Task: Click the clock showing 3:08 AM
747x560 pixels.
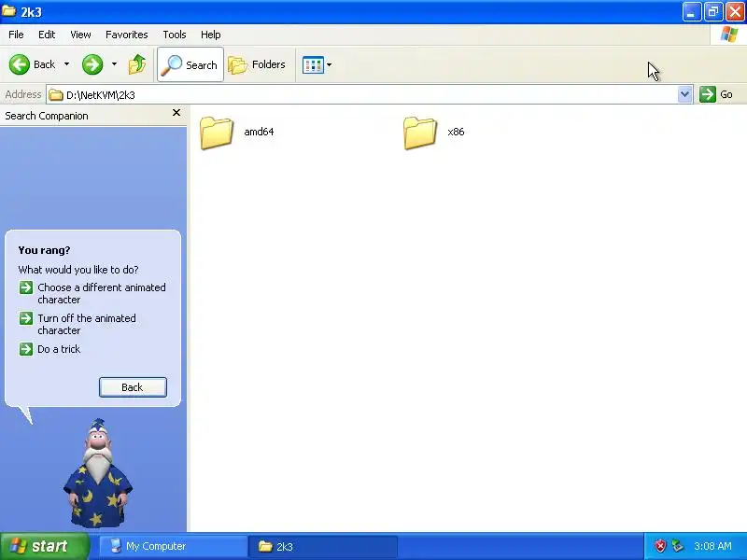Action: tap(712, 546)
